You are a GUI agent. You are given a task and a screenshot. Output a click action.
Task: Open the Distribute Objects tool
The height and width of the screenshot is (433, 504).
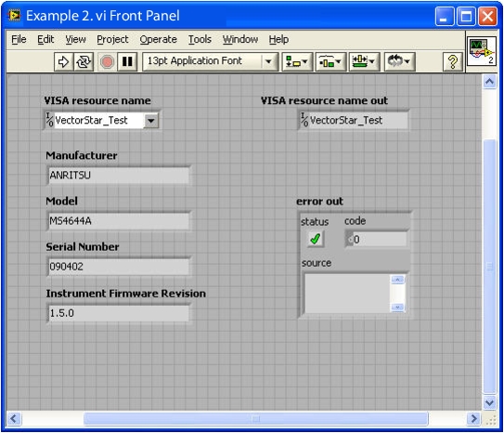click(x=330, y=61)
